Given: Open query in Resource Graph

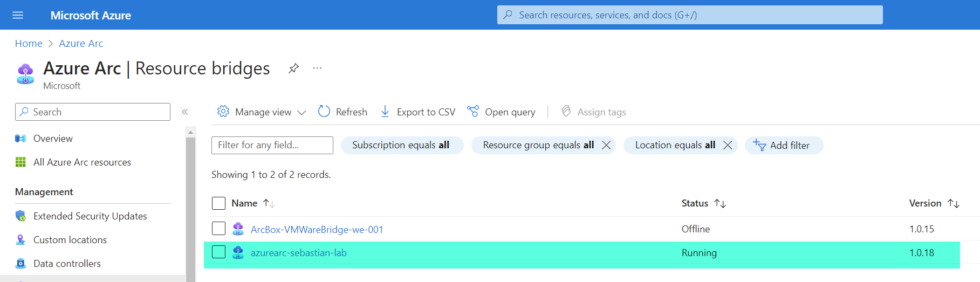Looking at the screenshot, I should (x=502, y=112).
